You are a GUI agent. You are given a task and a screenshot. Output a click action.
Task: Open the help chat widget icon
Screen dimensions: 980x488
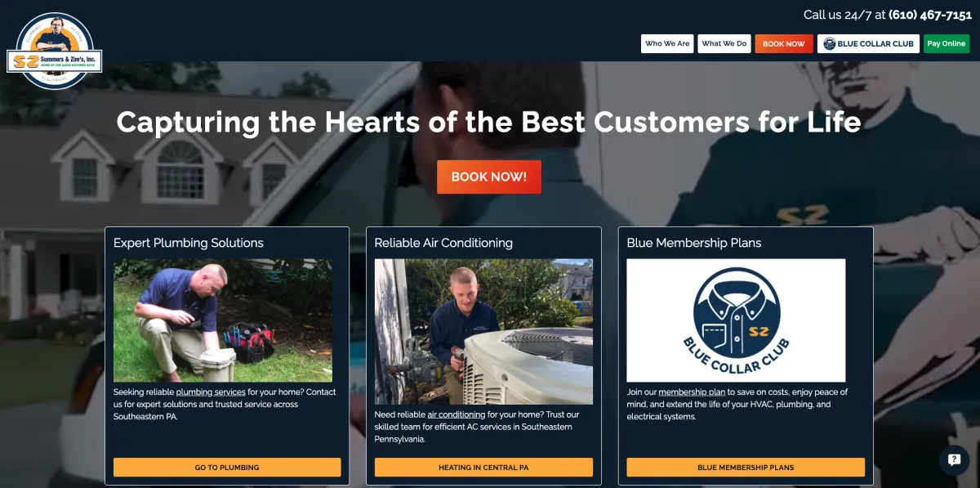[954, 460]
